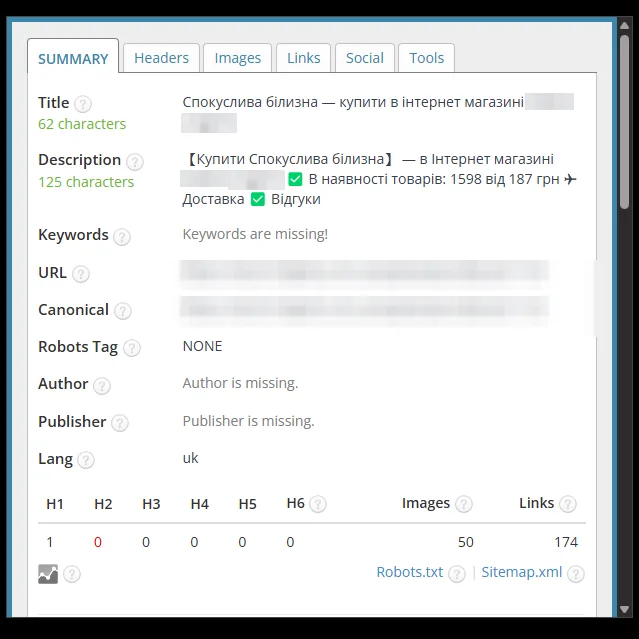Click the scrollbar up arrow

(624, 25)
